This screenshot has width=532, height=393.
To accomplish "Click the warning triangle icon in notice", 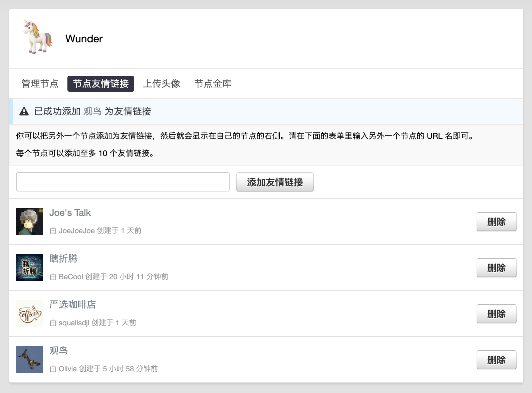I will pos(24,111).
